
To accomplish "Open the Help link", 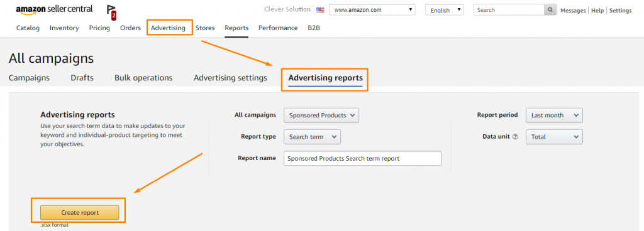I will 597,10.
